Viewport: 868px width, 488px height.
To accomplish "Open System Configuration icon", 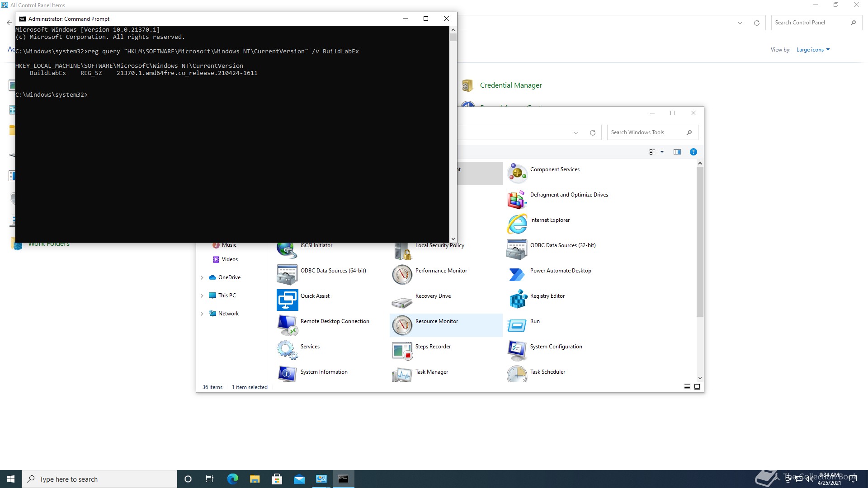I will 517,350.
